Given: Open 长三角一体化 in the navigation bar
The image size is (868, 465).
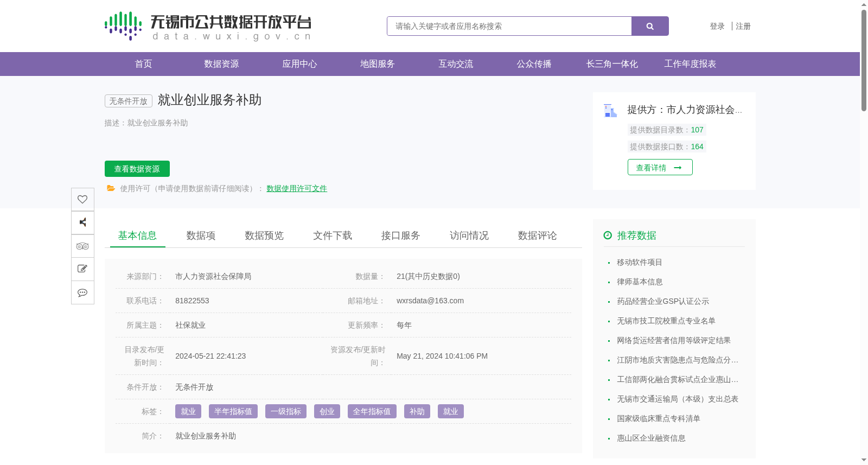Looking at the screenshot, I should 612,64.
